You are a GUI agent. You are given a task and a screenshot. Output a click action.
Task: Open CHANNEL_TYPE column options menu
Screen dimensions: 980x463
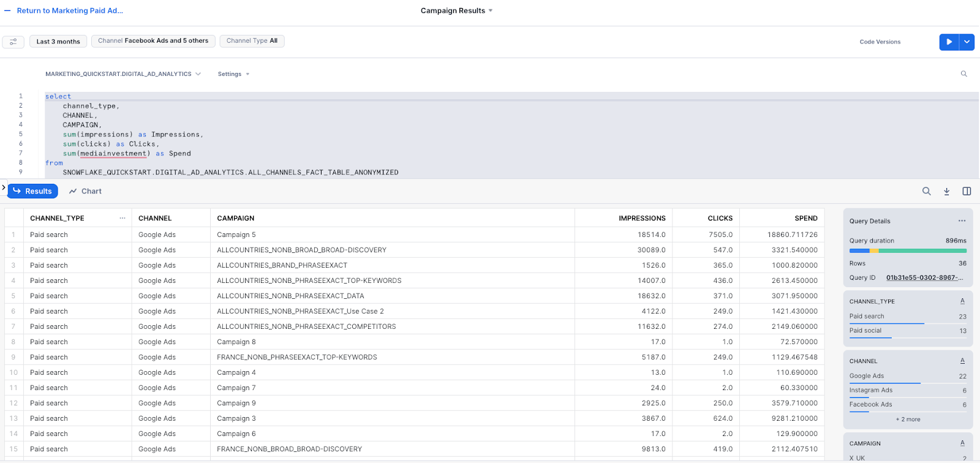pyautogui.click(x=123, y=218)
